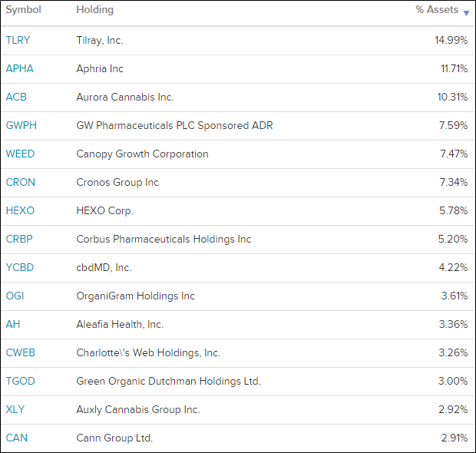Image resolution: width=476 pixels, height=453 pixels.
Task: Select the Auxly Cannabis Group Inc. name
Action: [x=138, y=409]
